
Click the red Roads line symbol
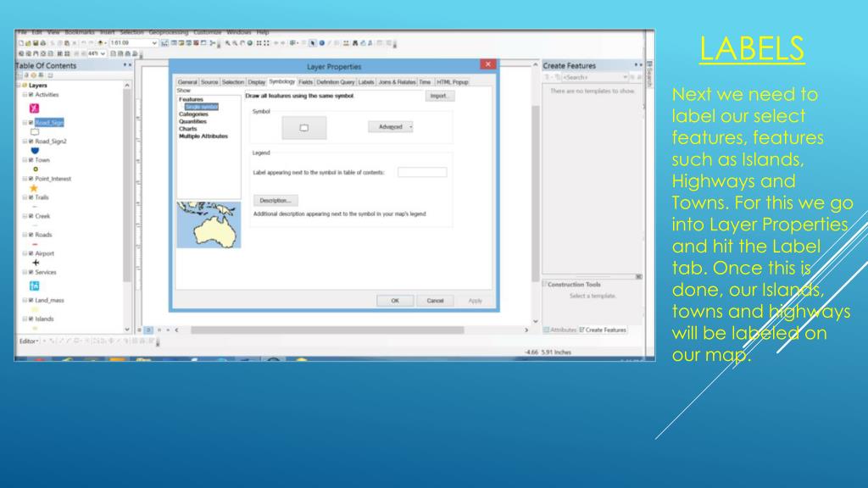[35, 244]
